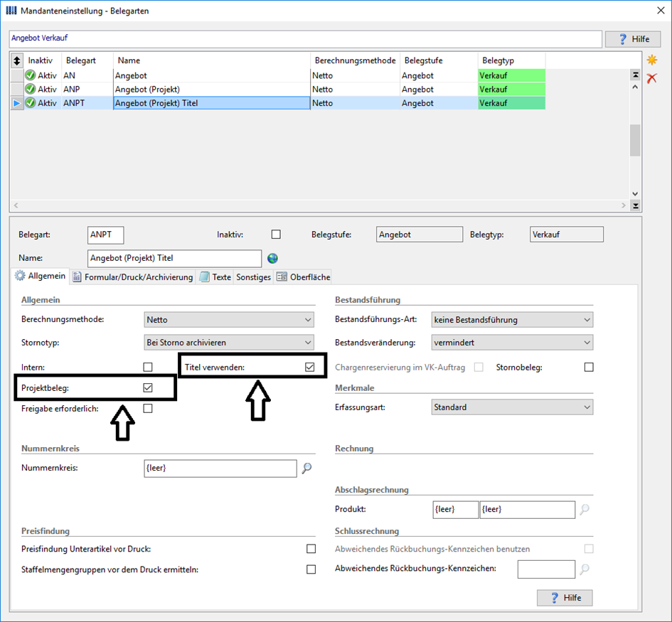Open the Bestandsführungs-Art dropdown
The width and height of the screenshot is (672, 622).
pos(512,320)
